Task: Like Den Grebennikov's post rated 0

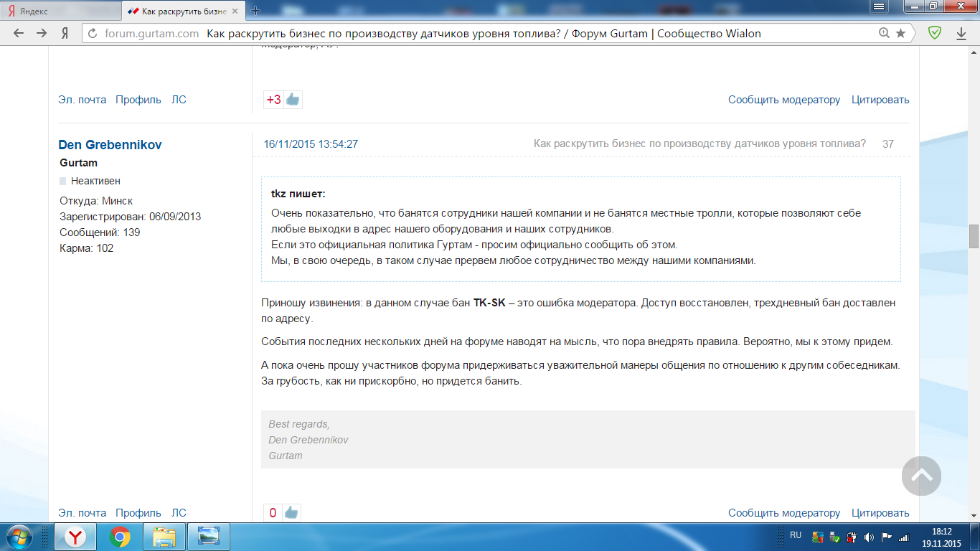Action: click(291, 512)
